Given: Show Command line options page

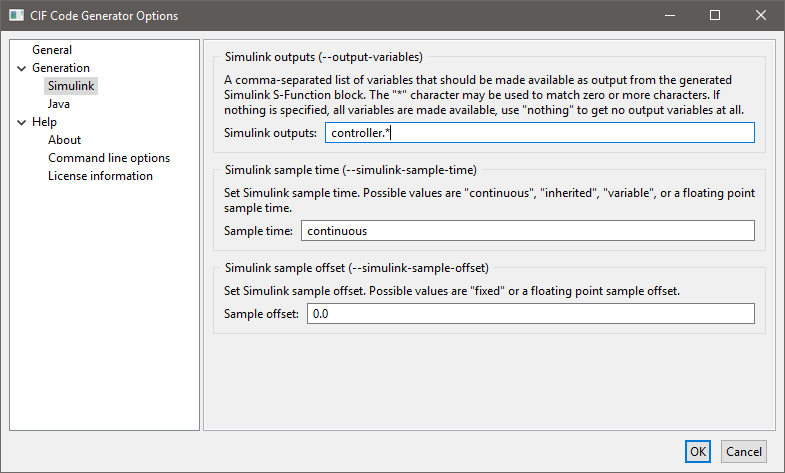Looking at the screenshot, I should tap(109, 158).
